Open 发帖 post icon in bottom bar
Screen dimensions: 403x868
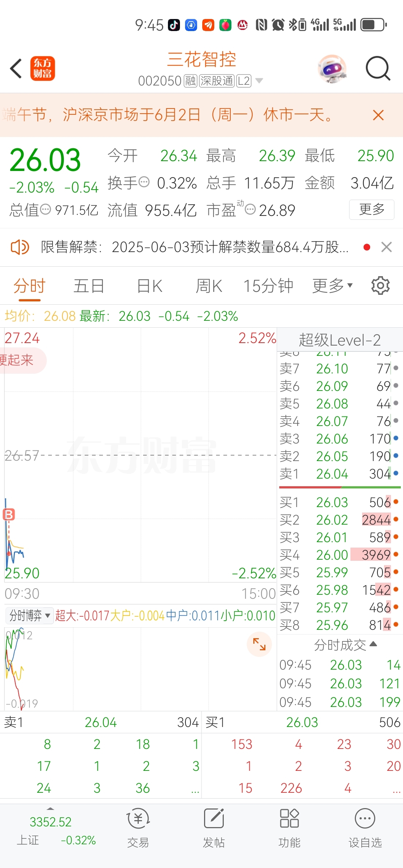pyautogui.click(x=214, y=829)
